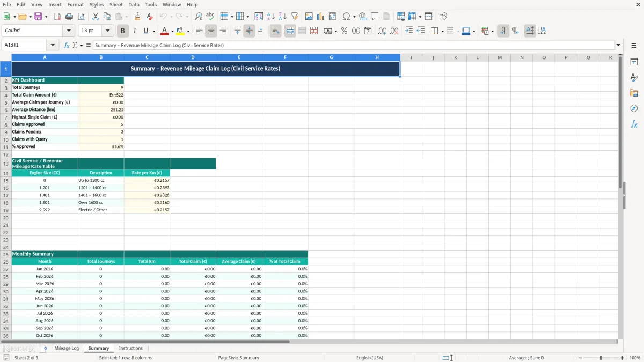
Task: Open background color dropdown arrow
Action: point(188,31)
